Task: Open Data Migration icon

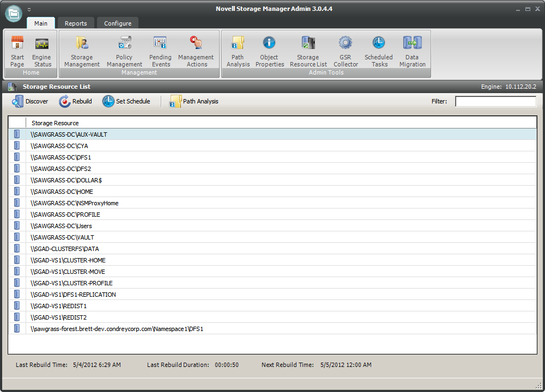Action: tap(412, 51)
